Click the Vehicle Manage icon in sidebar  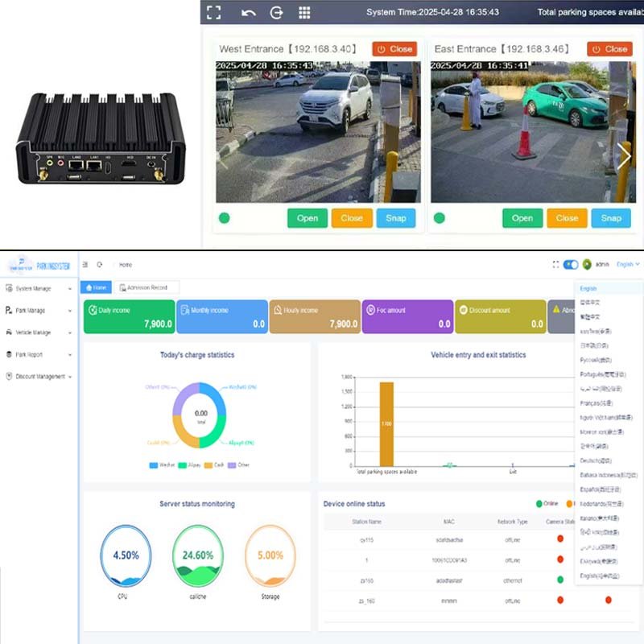[8, 331]
